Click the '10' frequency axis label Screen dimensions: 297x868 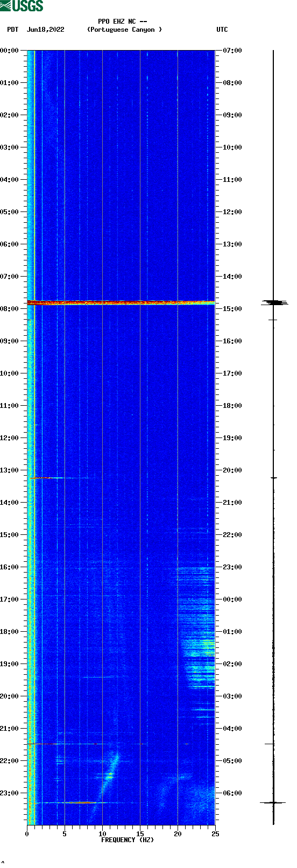pyautogui.click(x=102, y=834)
